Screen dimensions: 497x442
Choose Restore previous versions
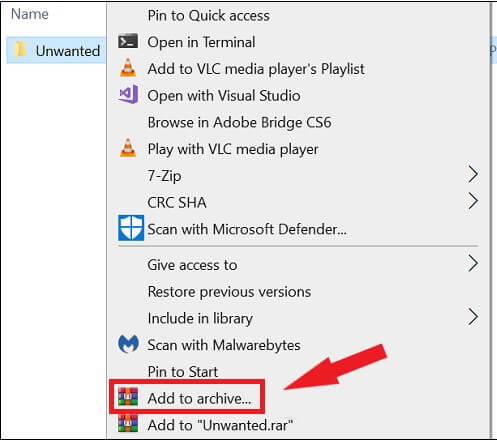pyautogui.click(x=229, y=292)
